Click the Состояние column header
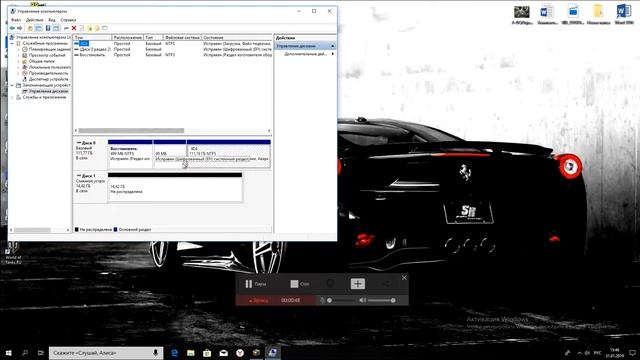 tap(237, 38)
